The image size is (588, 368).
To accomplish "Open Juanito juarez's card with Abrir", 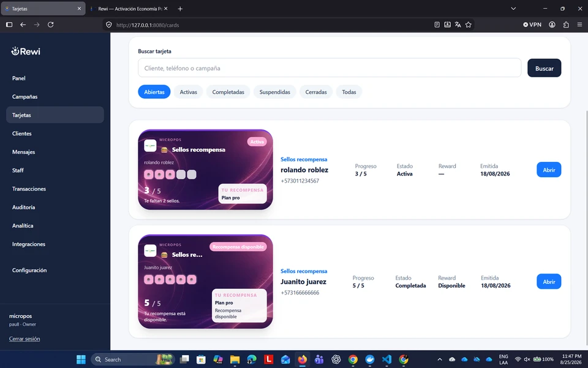I will click(x=549, y=282).
